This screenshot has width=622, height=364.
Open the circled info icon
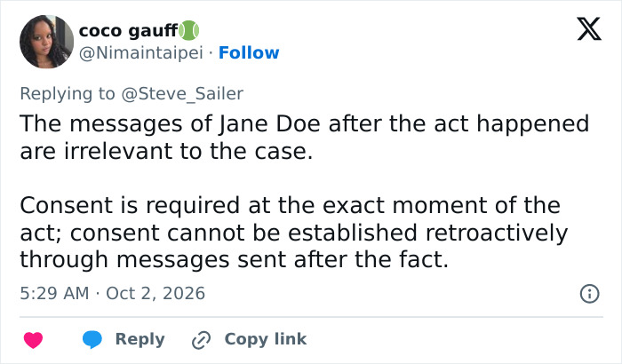pyautogui.click(x=589, y=294)
